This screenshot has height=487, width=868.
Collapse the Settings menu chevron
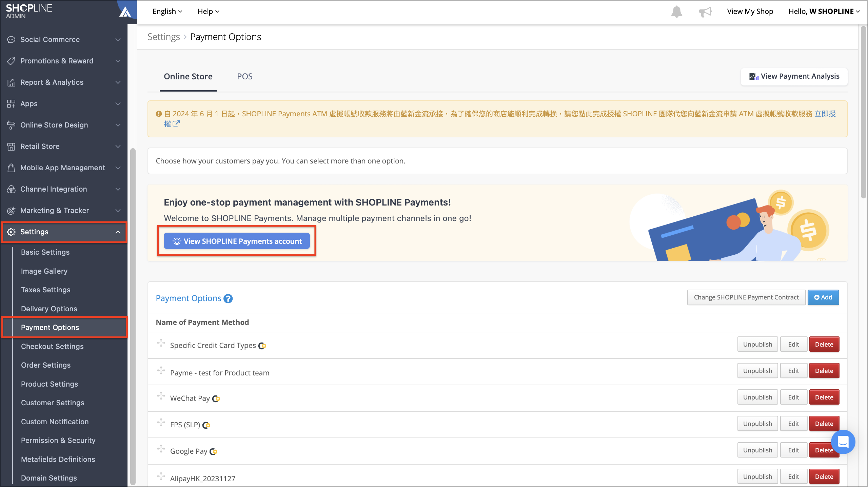pyautogui.click(x=118, y=232)
